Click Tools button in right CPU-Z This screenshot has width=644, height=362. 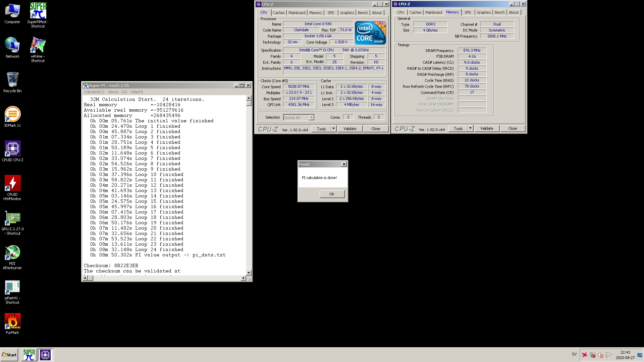tap(458, 128)
